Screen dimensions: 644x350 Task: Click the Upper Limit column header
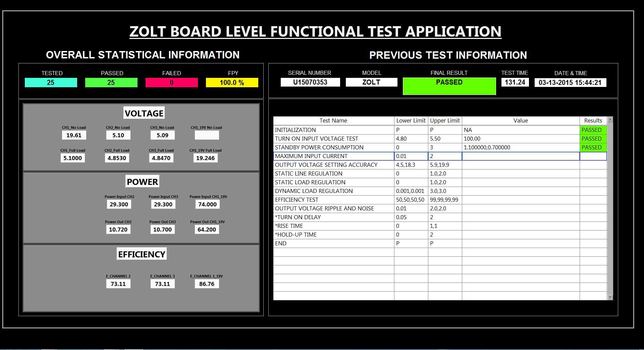445,121
